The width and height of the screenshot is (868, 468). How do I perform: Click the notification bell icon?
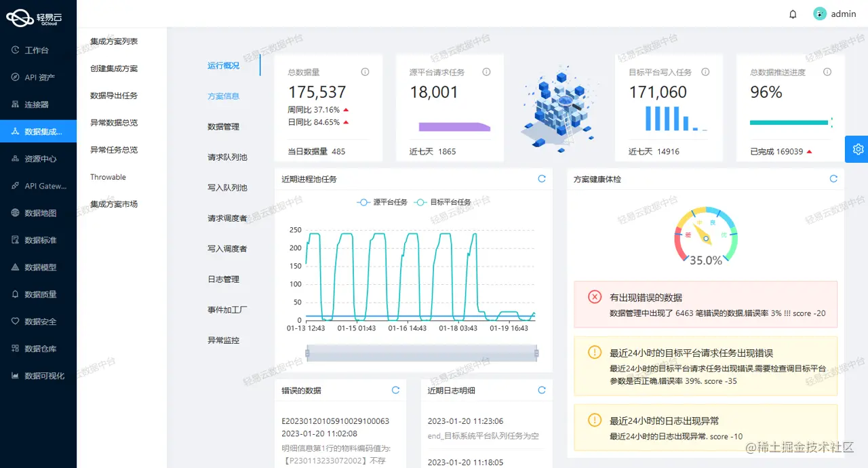[793, 14]
